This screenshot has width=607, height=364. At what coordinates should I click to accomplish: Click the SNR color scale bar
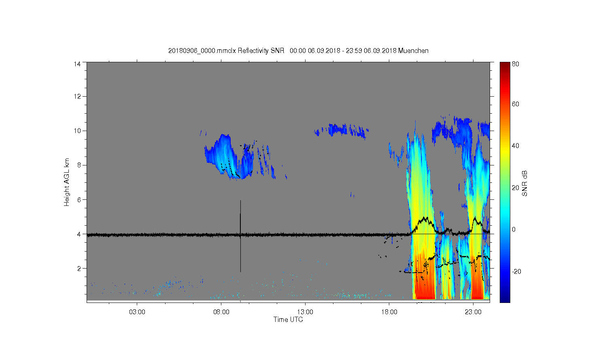click(505, 182)
